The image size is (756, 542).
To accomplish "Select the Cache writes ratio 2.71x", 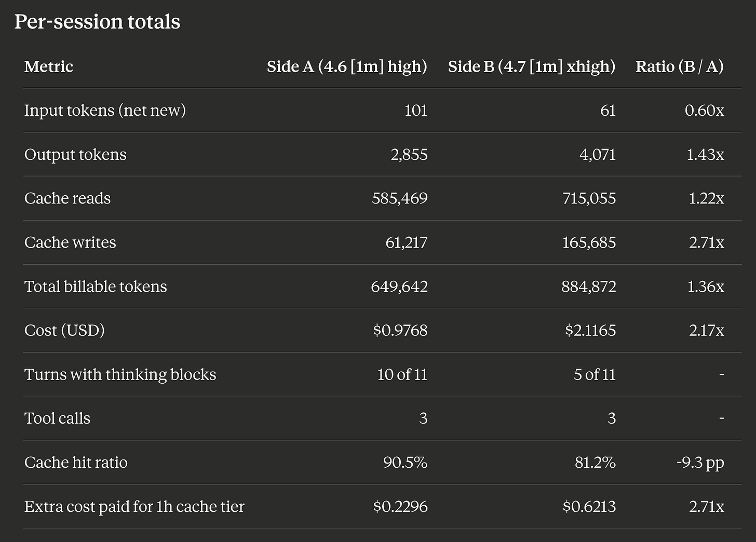I will (707, 242).
